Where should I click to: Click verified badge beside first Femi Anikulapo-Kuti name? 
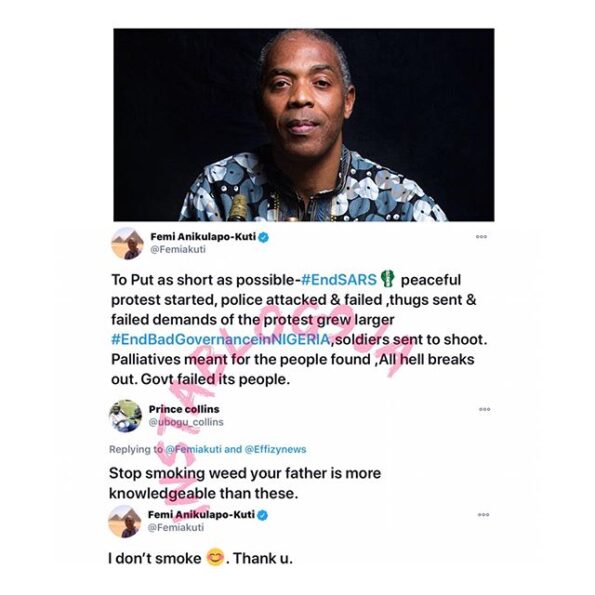[x=264, y=238]
